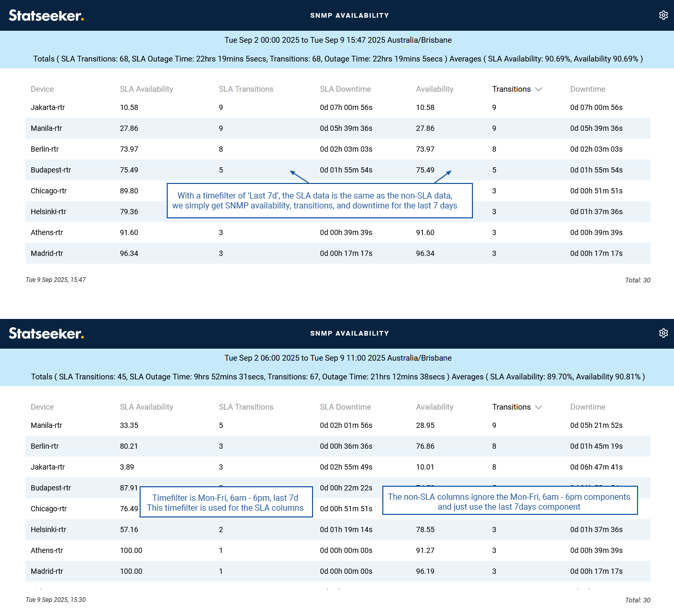The width and height of the screenshot is (674, 616).
Task: Sort bottom table by Availability header
Action: point(434,407)
